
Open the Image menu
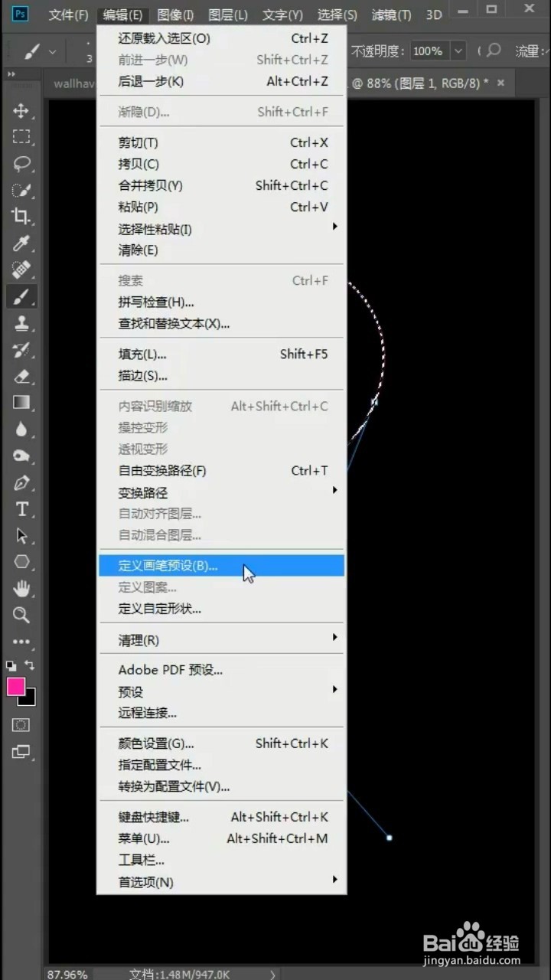click(x=175, y=15)
